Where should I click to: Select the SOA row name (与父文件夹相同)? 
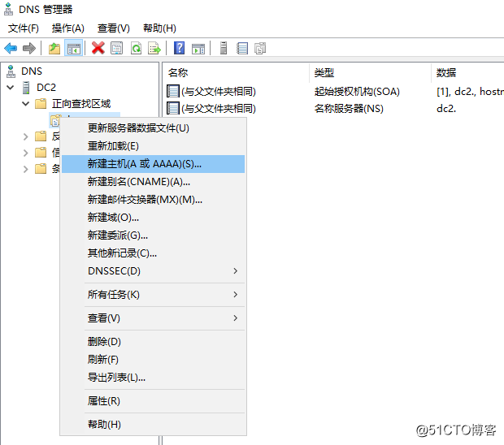pyautogui.click(x=219, y=92)
